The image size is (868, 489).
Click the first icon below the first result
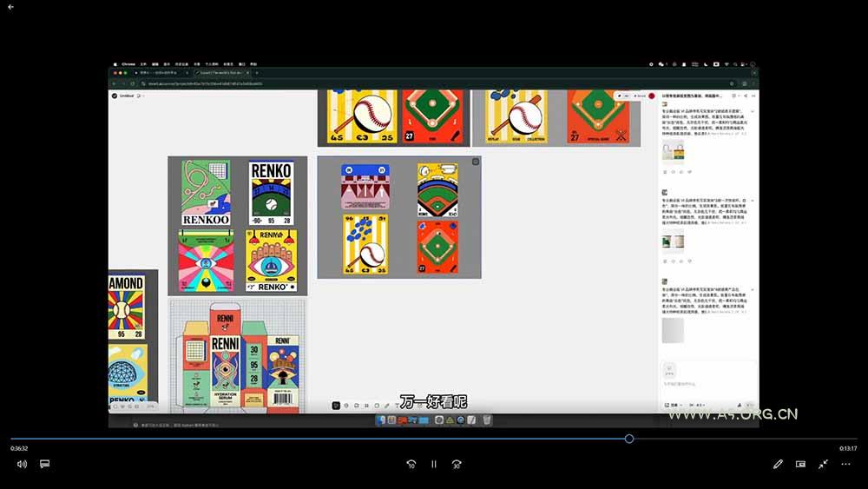click(665, 172)
